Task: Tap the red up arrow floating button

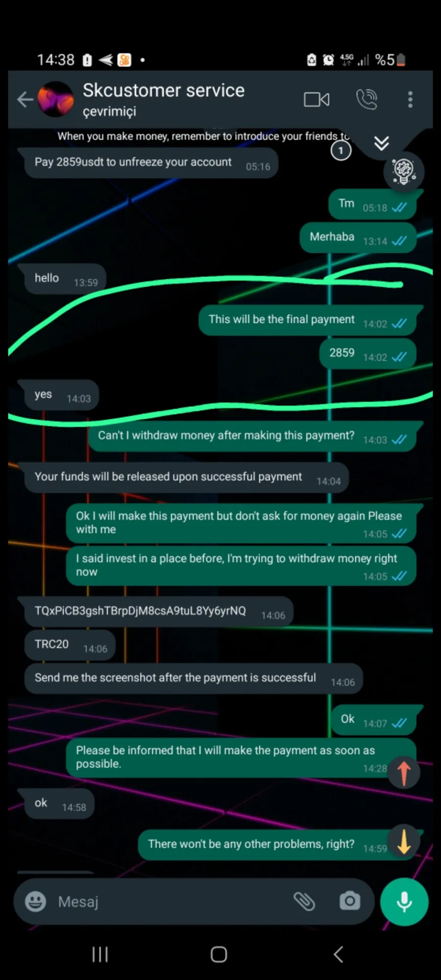Action: (404, 772)
